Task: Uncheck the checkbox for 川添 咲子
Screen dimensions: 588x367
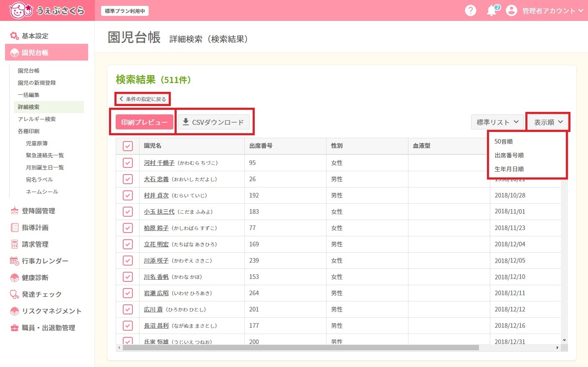Action: click(x=128, y=261)
